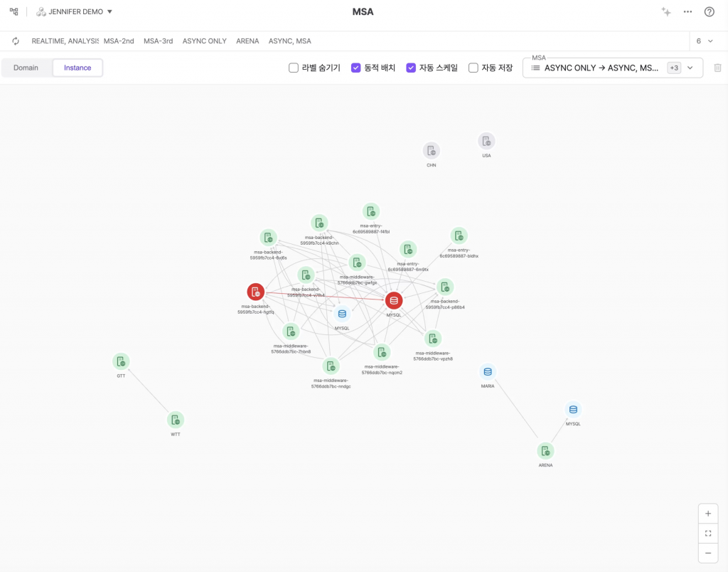728x572 pixels.
Task: Enable the 라벨 숨기기 checkbox
Action: click(293, 68)
